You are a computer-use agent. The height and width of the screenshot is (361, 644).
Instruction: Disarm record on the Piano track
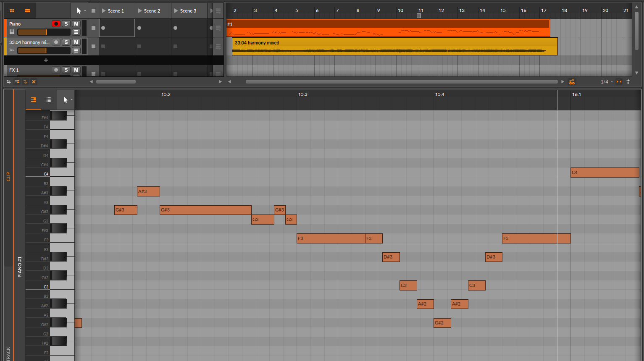point(56,24)
